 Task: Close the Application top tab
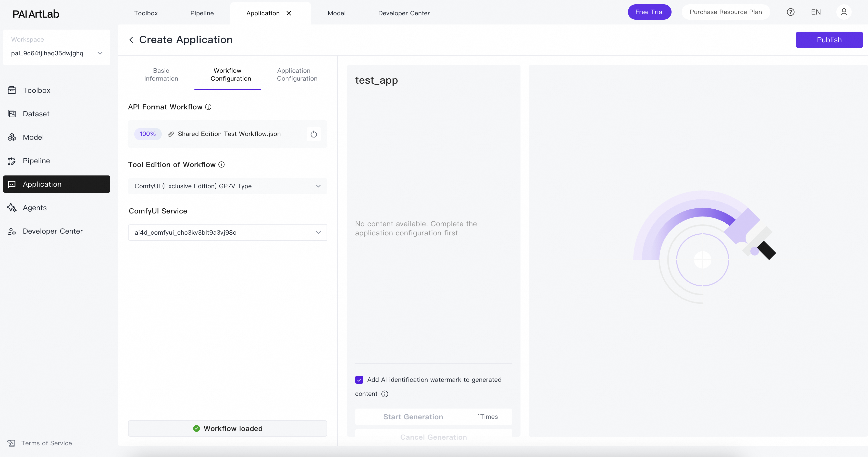(289, 13)
